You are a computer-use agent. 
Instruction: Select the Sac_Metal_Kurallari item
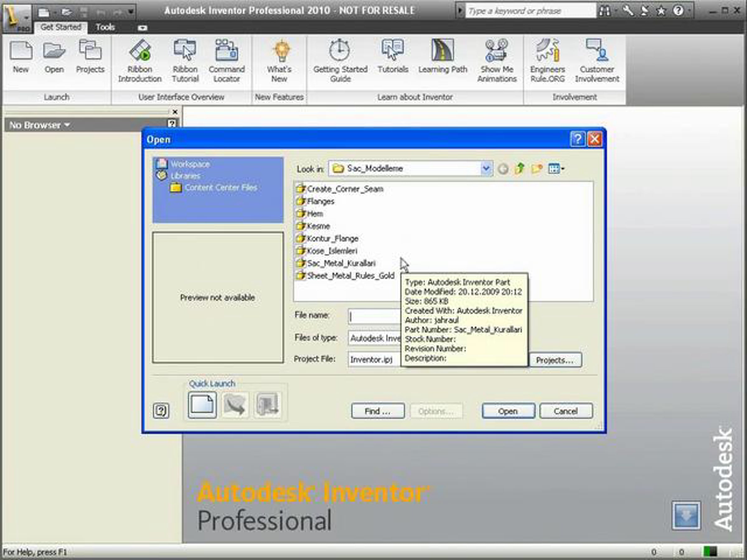pyautogui.click(x=336, y=263)
